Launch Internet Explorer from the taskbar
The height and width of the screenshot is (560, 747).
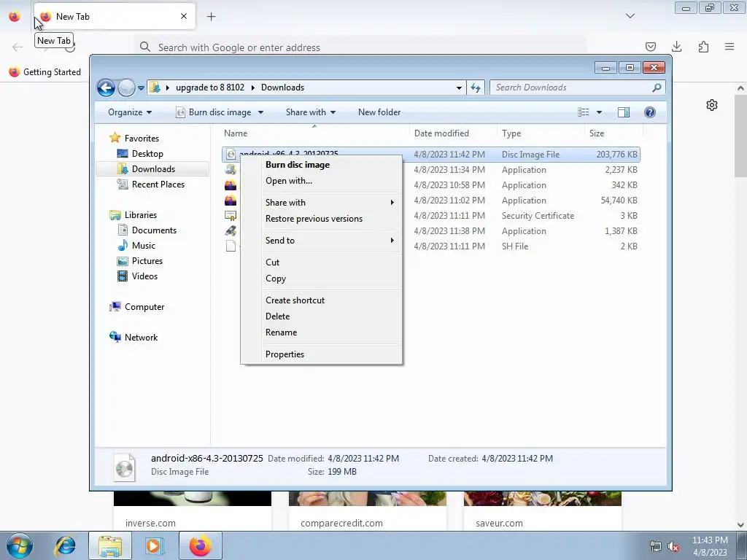click(65, 545)
